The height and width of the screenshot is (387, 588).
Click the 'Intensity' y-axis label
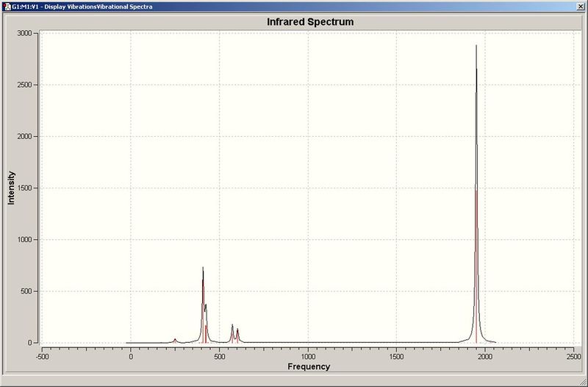[11, 188]
